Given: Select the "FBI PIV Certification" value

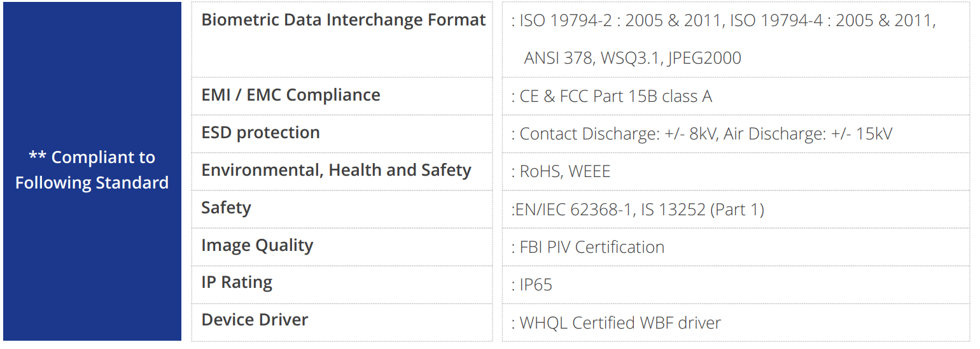Looking at the screenshot, I should click(592, 247).
